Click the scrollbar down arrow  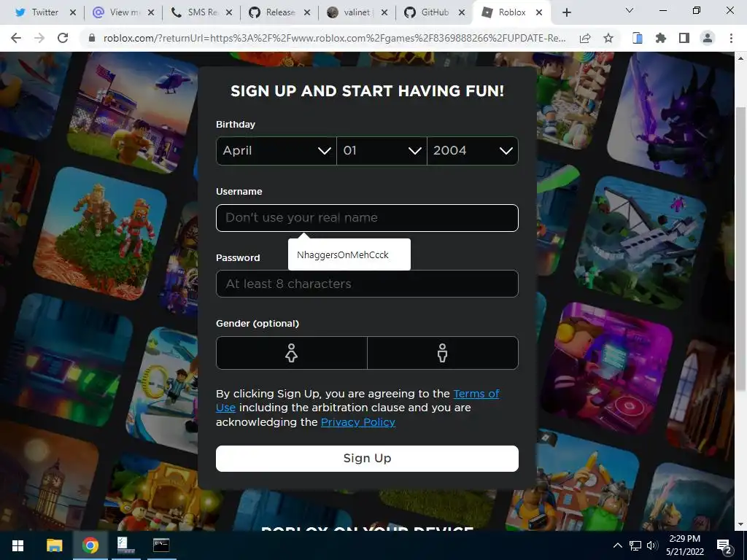(740, 525)
